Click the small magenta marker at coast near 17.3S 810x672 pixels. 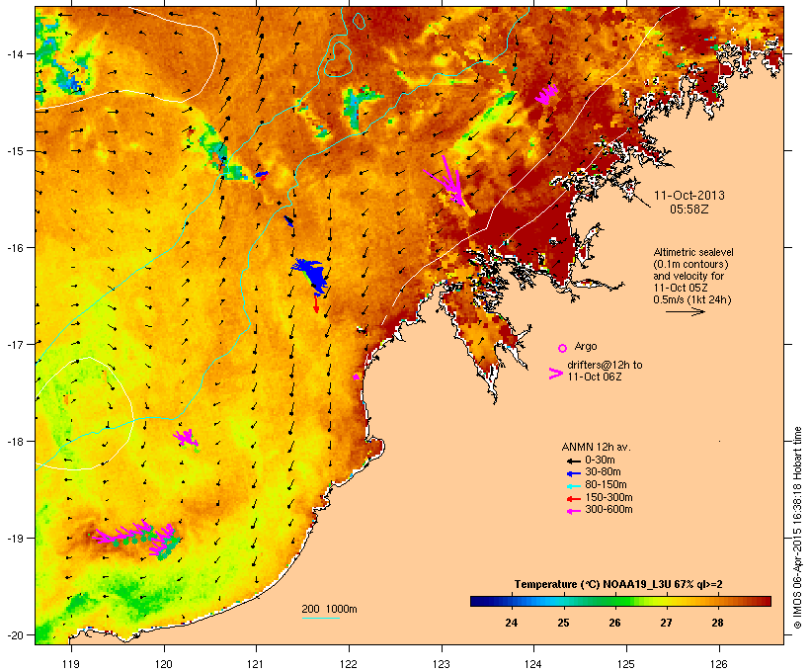point(356,377)
